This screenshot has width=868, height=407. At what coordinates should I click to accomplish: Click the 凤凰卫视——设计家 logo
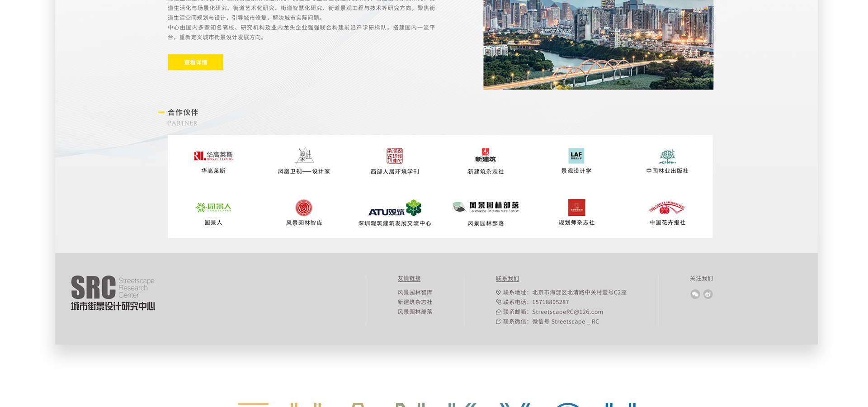pyautogui.click(x=304, y=156)
